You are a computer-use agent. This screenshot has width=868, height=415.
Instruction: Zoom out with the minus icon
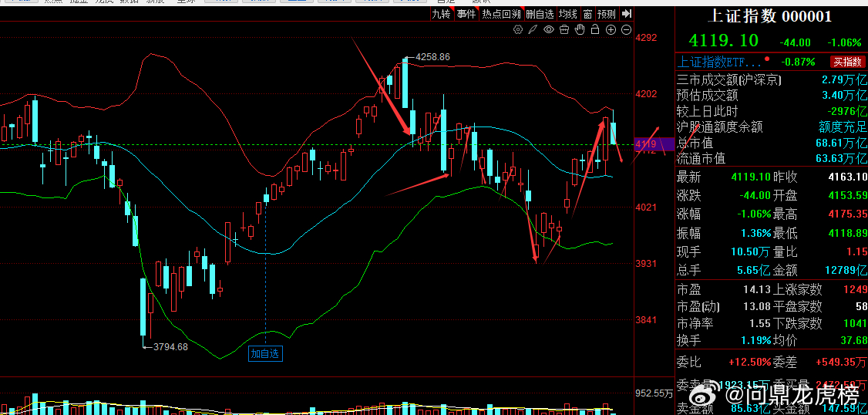point(627,29)
